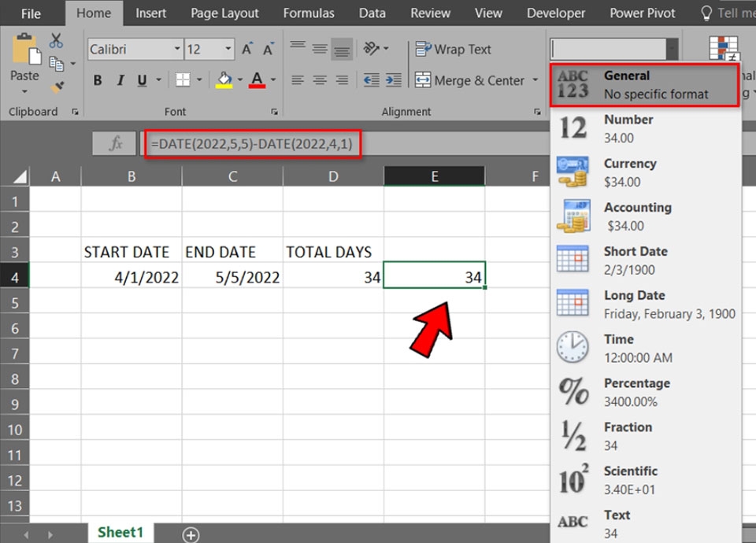
Task: Open the Fill Color bucket icon
Action: tap(223, 79)
